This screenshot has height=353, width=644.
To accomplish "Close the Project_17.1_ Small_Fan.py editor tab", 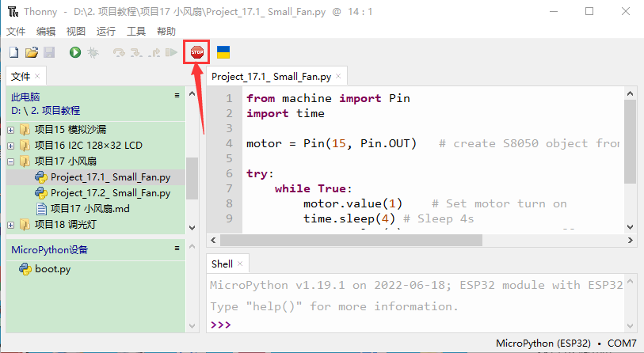I will point(338,77).
